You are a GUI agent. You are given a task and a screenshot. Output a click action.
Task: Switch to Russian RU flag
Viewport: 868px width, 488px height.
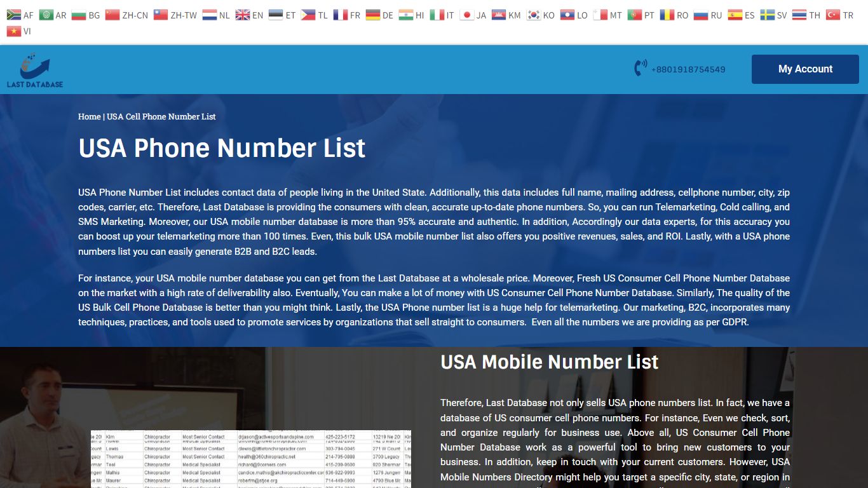pyautogui.click(x=708, y=15)
